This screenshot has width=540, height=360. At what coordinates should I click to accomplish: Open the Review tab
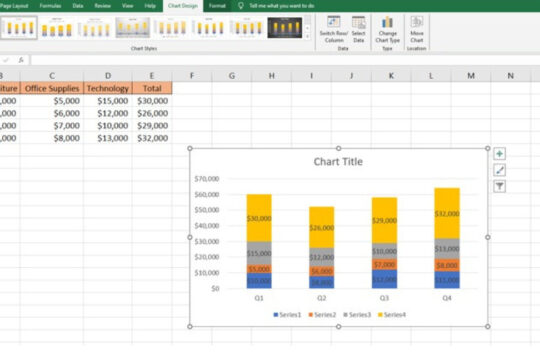point(102,6)
